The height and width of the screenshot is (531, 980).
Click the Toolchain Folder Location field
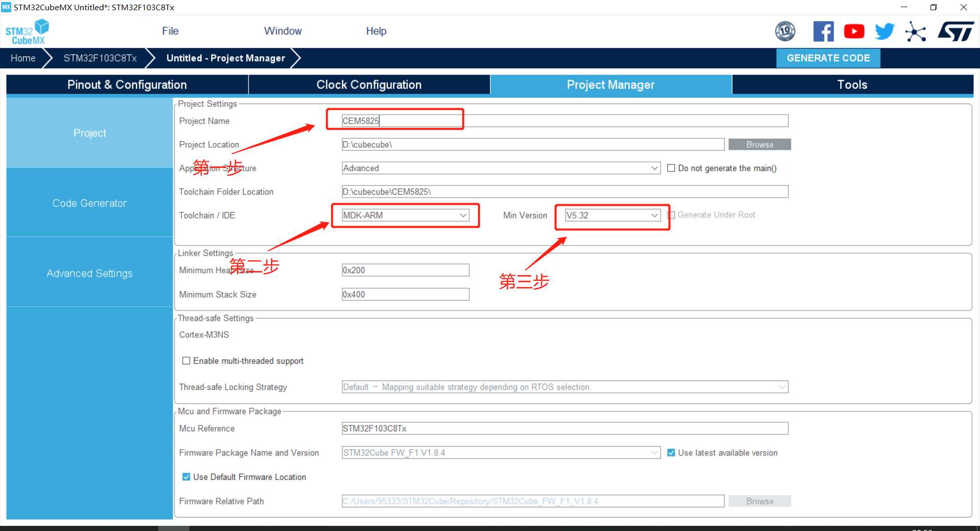click(x=565, y=191)
